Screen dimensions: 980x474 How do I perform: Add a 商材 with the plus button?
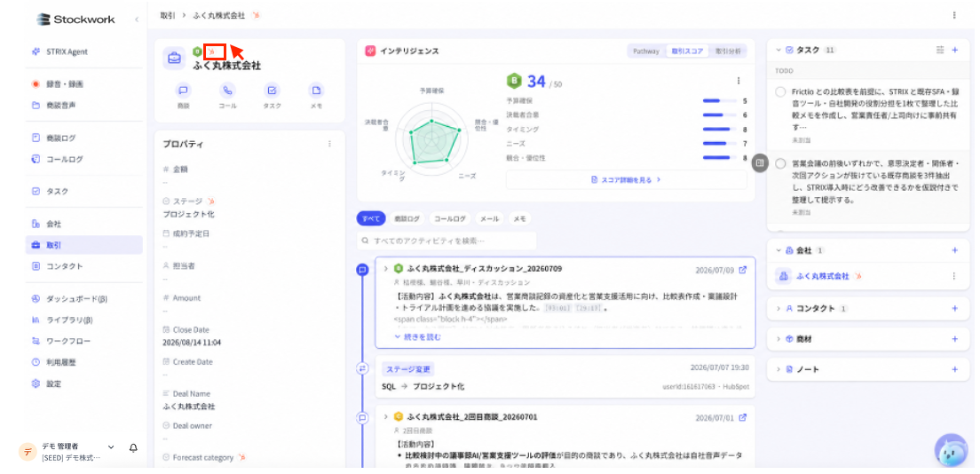click(x=955, y=339)
